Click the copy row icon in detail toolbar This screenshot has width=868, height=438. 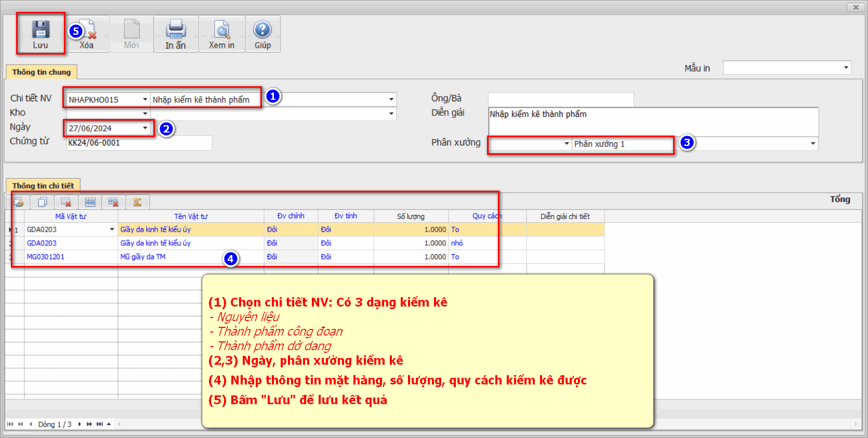coord(43,202)
